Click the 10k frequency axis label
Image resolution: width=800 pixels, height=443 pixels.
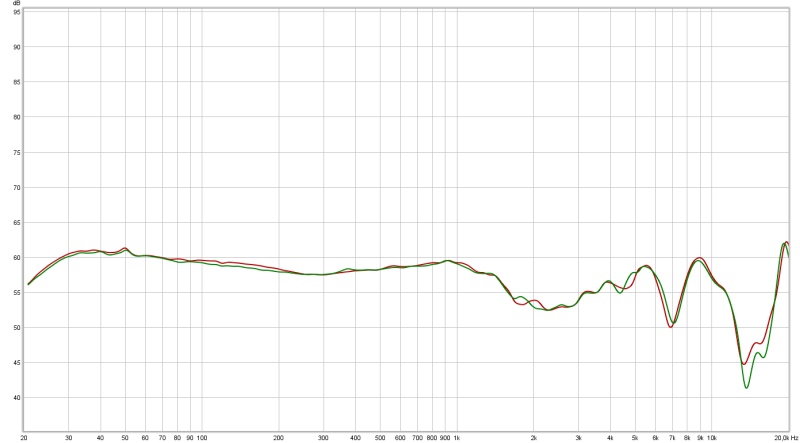pyautogui.click(x=712, y=438)
